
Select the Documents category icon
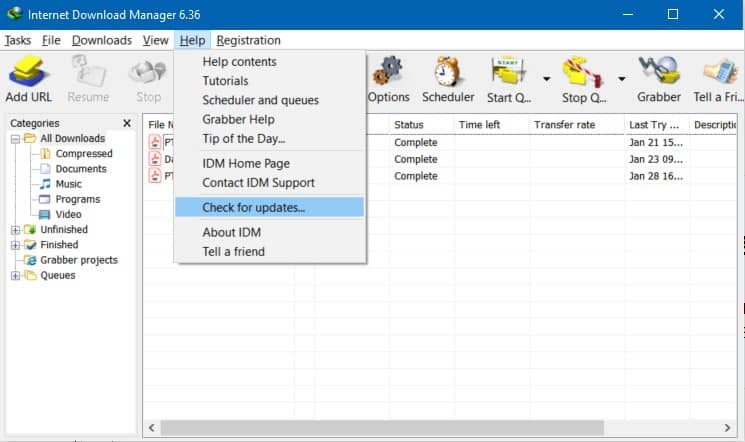pos(45,169)
